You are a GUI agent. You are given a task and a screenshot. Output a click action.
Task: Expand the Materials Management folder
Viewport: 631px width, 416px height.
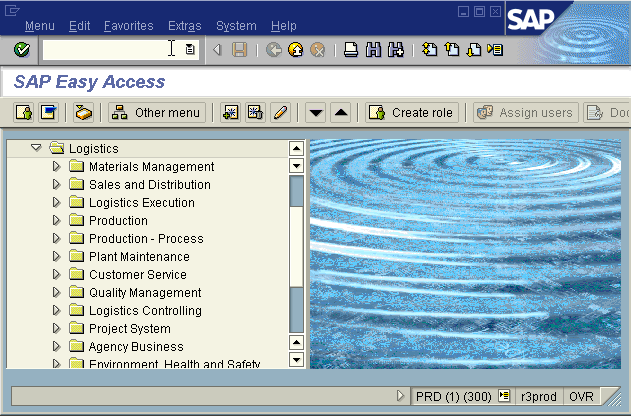pos(57,167)
